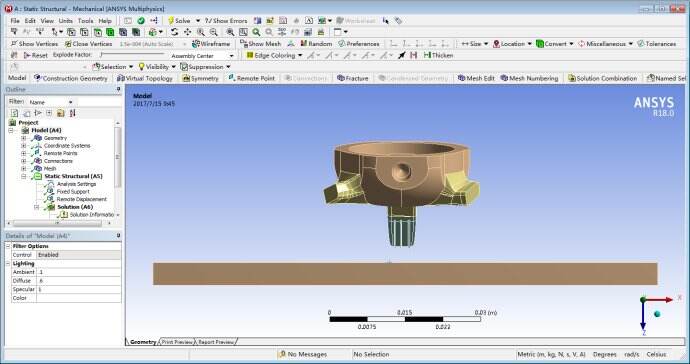Click Symmetry in context toolbar

(x=200, y=78)
